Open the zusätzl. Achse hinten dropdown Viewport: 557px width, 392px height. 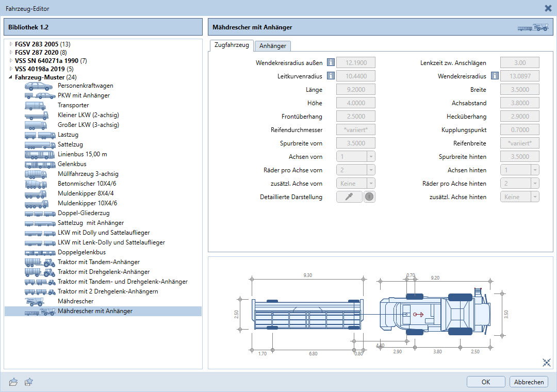(x=535, y=197)
